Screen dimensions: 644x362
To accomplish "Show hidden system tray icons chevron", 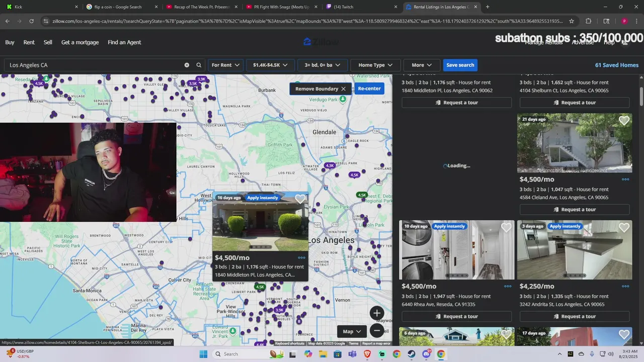I will pyautogui.click(x=559, y=354).
